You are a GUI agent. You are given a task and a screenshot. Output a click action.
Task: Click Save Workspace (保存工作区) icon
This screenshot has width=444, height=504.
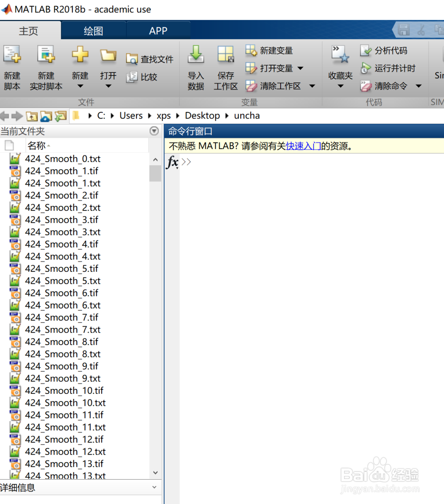226,54
